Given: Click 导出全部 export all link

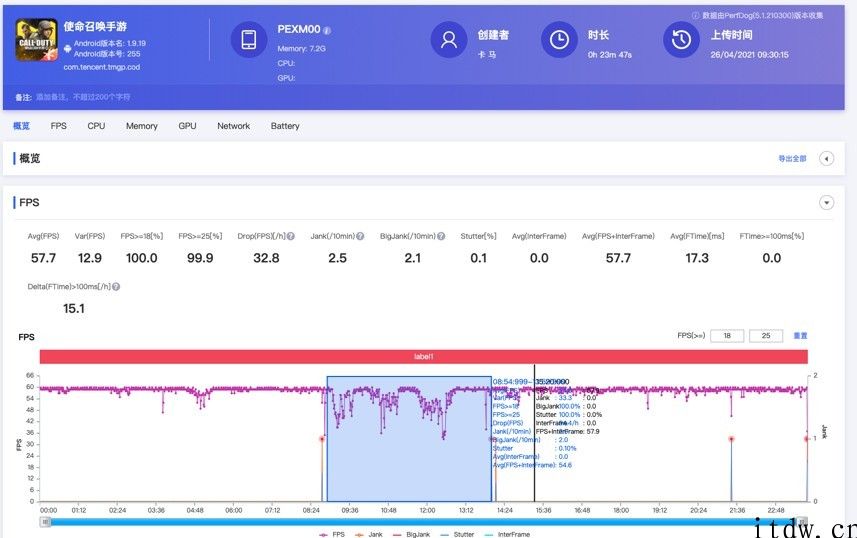Looking at the screenshot, I should coord(792,159).
